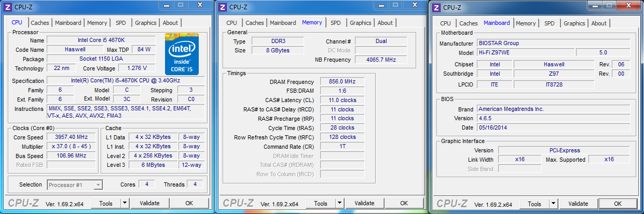Expand Tools dropdown arrow in rightmost window
644x214 pixels.
click(x=553, y=203)
